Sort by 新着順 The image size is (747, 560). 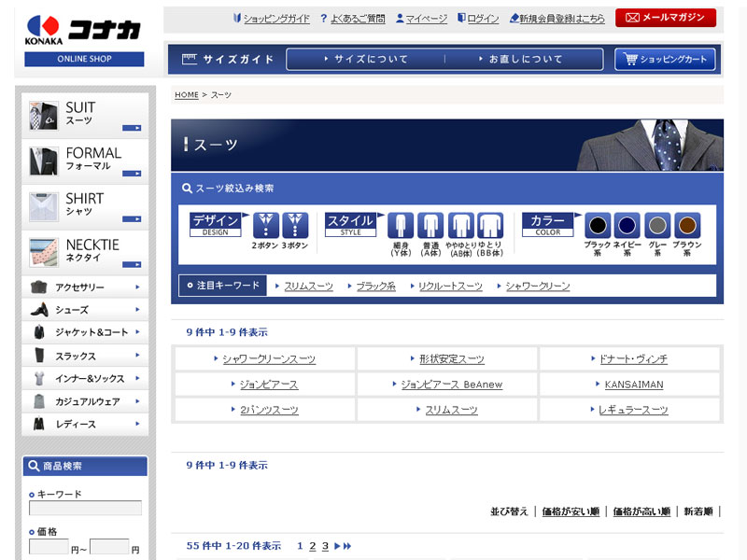pyautogui.click(x=698, y=511)
